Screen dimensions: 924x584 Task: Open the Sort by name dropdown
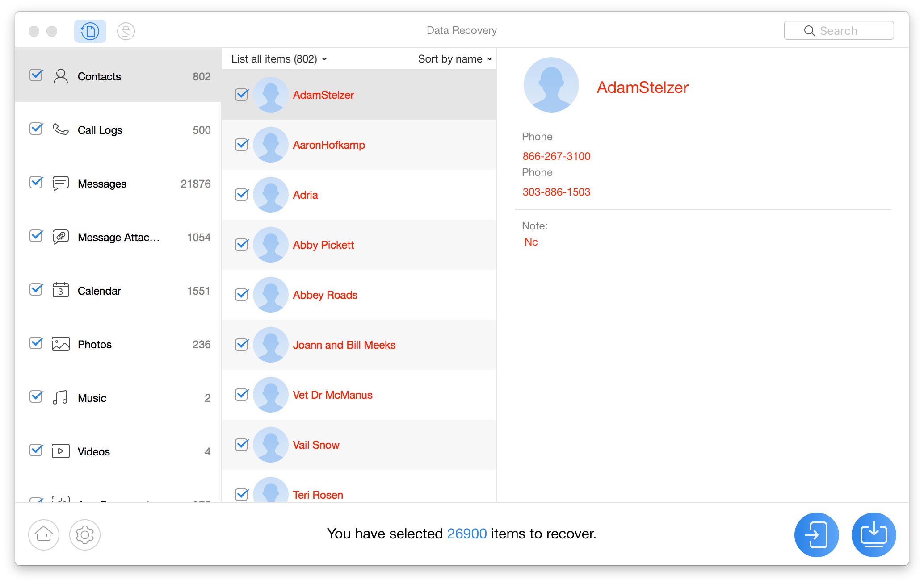[x=454, y=59]
